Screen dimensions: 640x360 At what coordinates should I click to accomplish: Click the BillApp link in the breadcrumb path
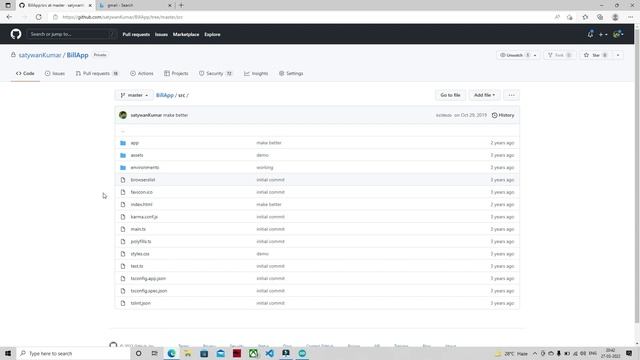[165, 95]
